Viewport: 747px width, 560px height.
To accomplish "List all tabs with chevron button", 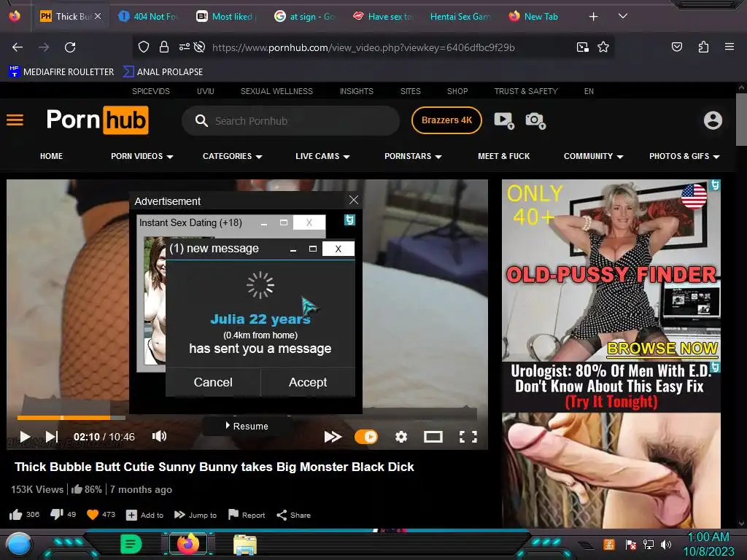I will click(623, 16).
